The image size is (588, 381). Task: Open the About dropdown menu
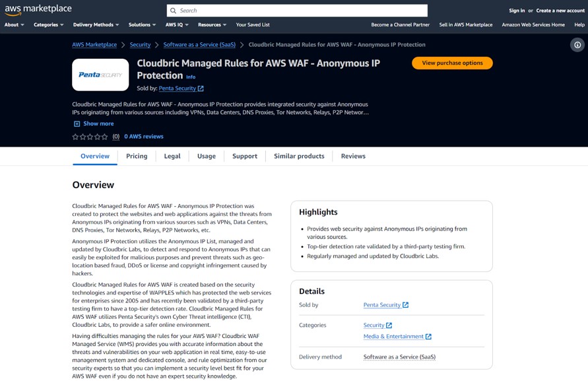point(15,25)
